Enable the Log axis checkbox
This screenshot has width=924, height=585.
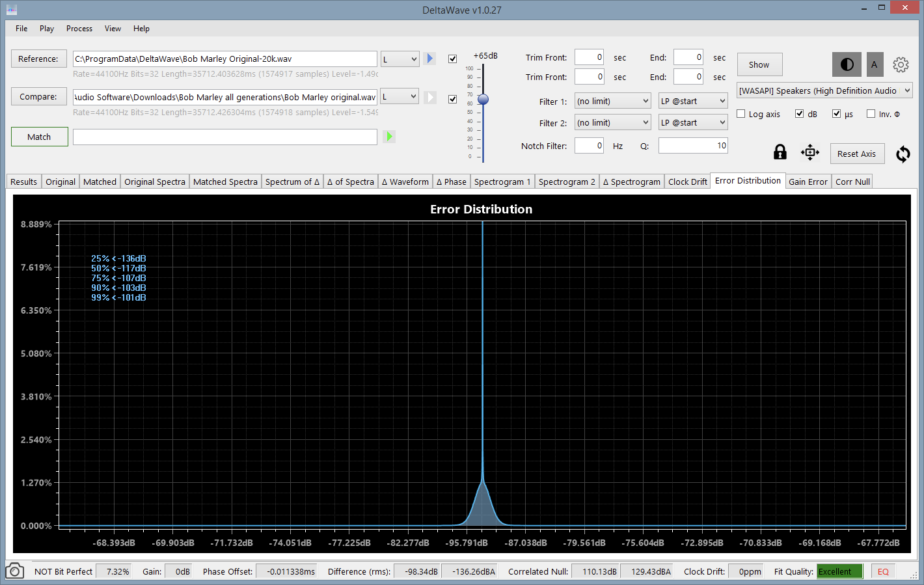pos(741,114)
